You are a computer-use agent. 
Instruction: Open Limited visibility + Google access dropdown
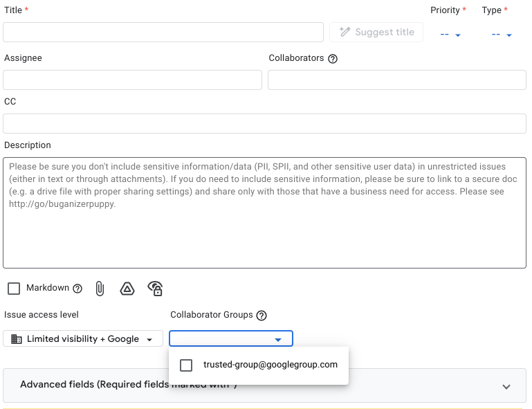click(x=83, y=339)
